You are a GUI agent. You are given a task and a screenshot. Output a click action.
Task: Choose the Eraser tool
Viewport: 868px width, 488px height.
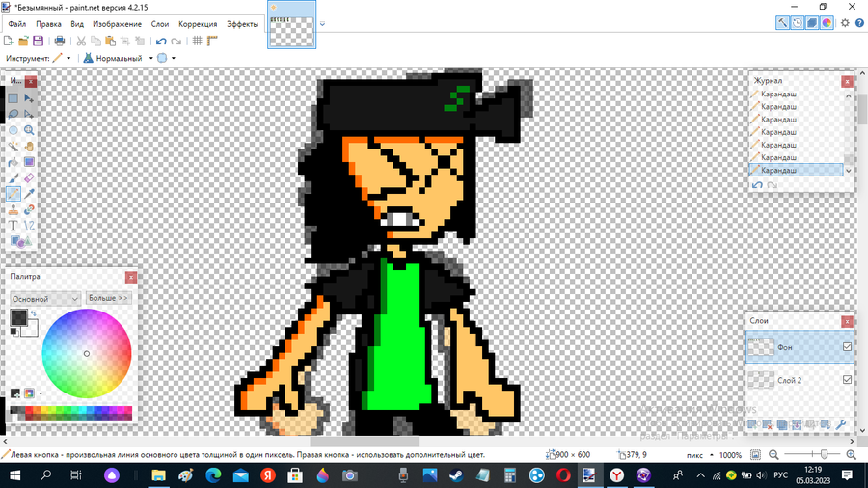pyautogui.click(x=29, y=178)
